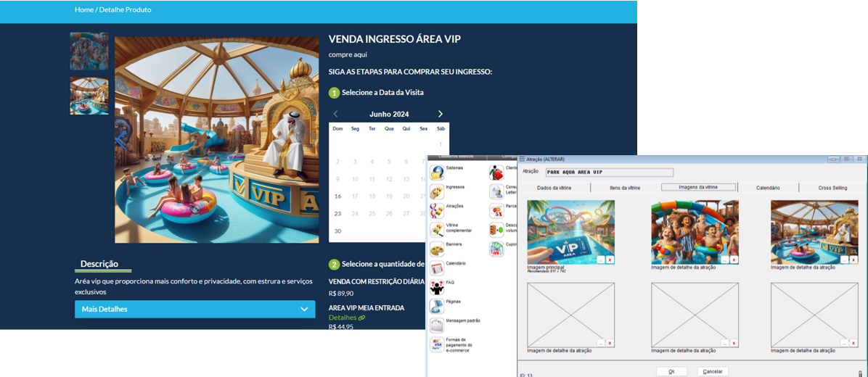Open the Ingressos icon in the sidebar
The width and height of the screenshot is (868, 377).
(x=437, y=192)
